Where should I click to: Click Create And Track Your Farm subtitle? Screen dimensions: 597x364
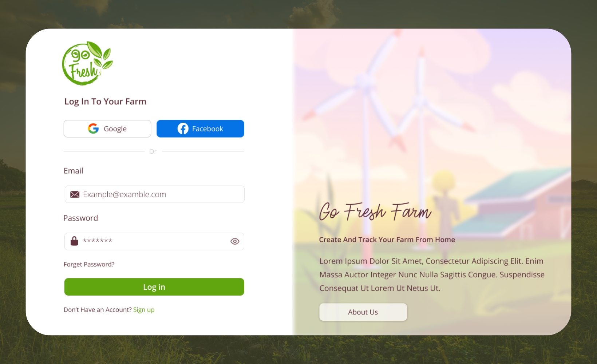387,240
